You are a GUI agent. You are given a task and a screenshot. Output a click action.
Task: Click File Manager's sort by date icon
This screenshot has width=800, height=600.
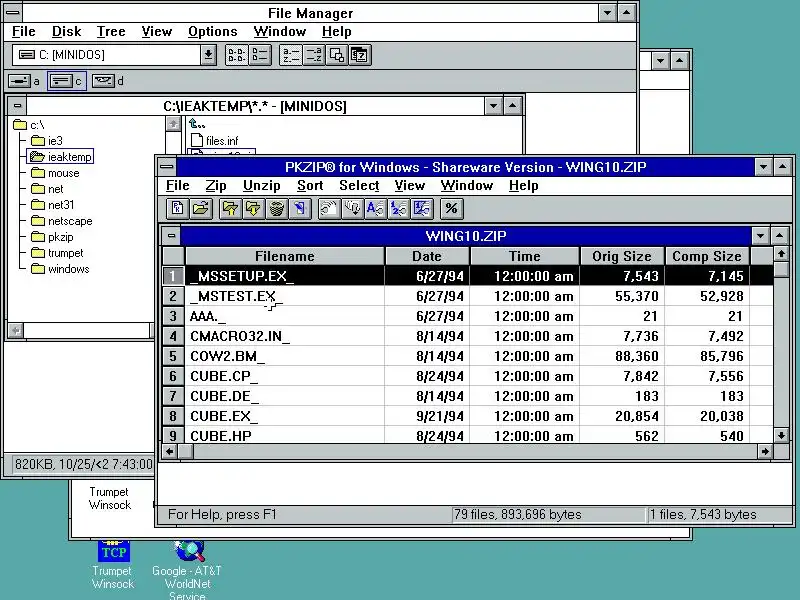click(x=360, y=55)
